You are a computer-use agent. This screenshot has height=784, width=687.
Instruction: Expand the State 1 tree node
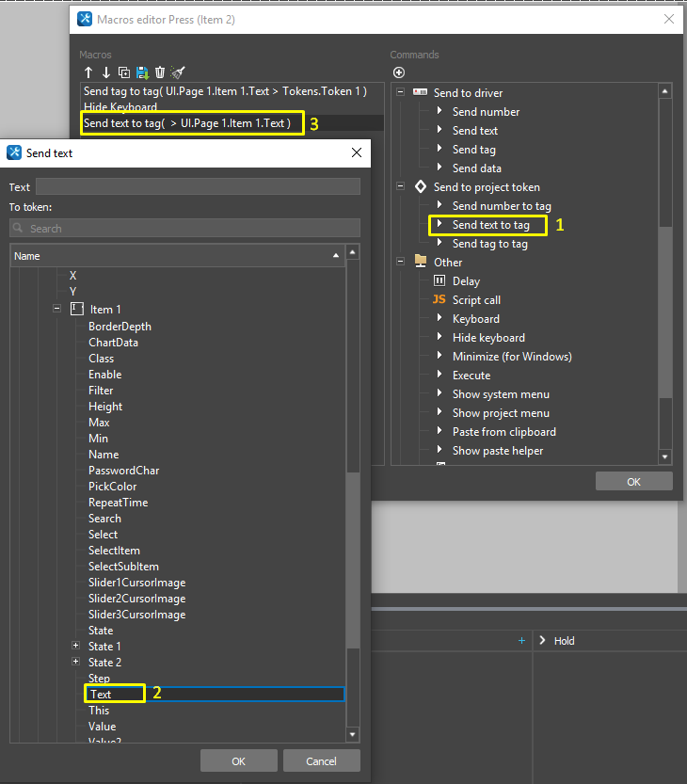coord(76,647)
